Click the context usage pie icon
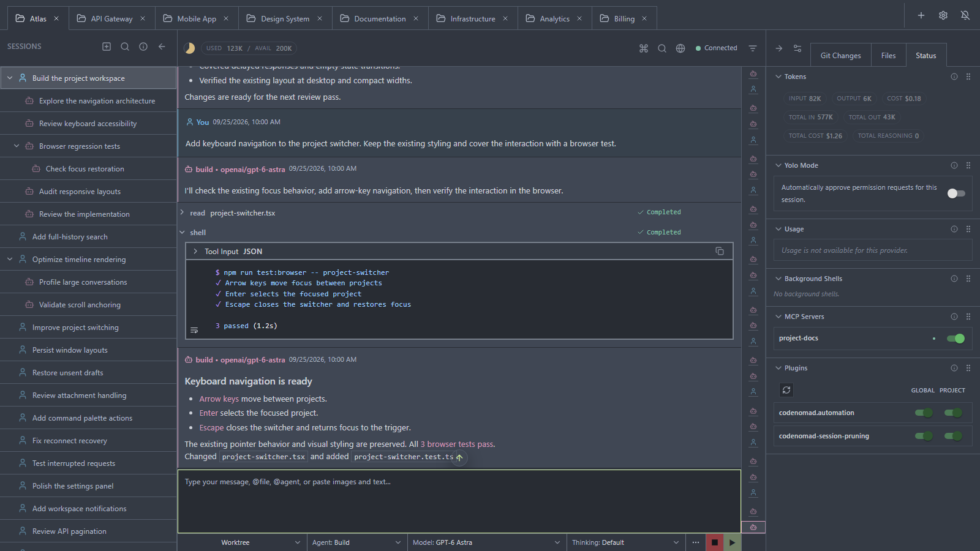 click(x=189, y=48)
